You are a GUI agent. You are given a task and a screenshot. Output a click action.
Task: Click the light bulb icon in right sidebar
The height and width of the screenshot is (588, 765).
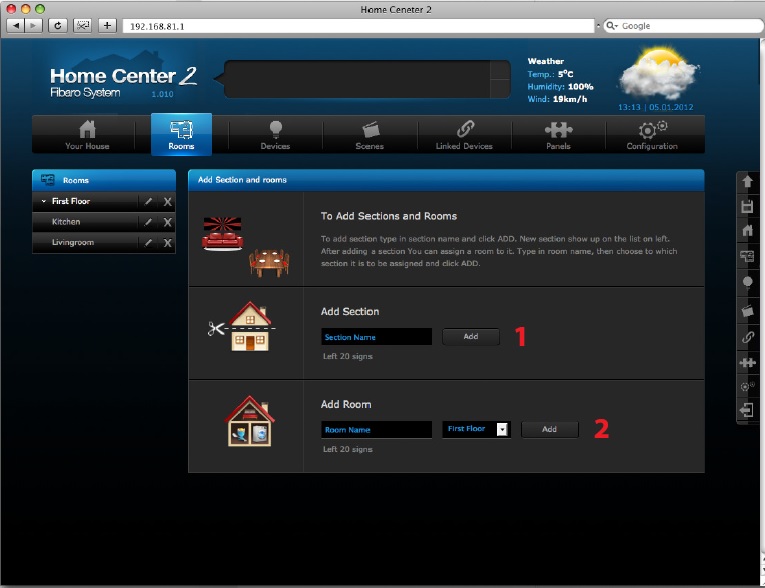click(747, 283)
